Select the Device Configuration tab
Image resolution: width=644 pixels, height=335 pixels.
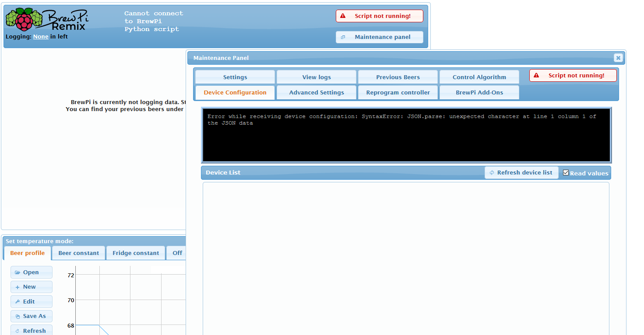pyautogui.click(x=235, y=93)
